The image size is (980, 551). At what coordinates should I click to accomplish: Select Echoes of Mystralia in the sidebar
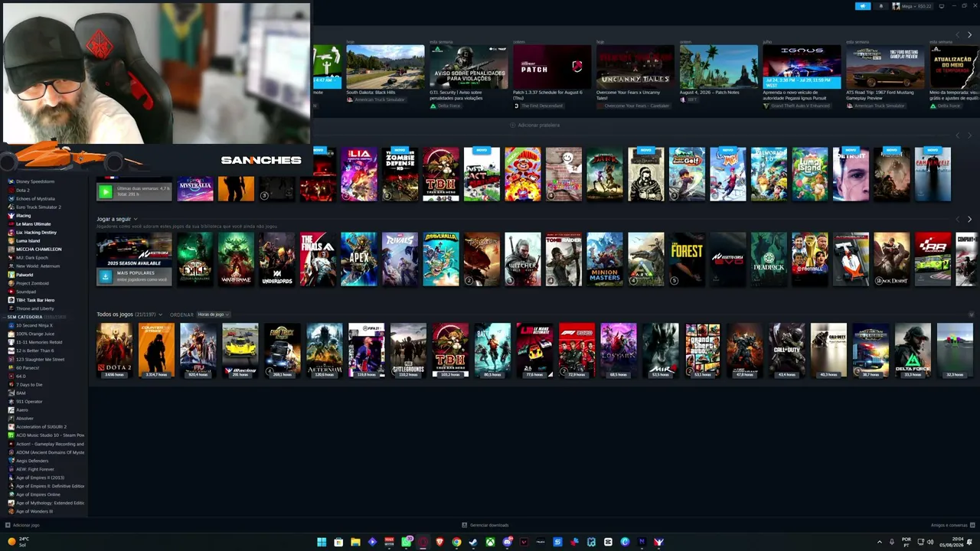click(x=35, y=198)
